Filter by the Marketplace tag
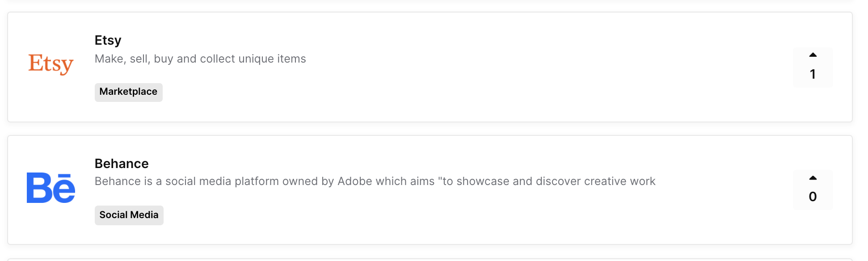 point(128,92)
